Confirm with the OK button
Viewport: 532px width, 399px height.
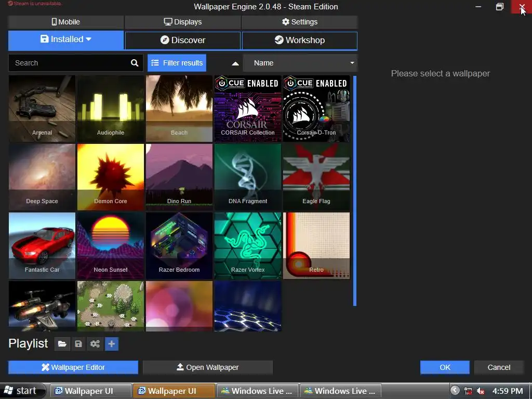pyautogui.click(x=445, y=367)
